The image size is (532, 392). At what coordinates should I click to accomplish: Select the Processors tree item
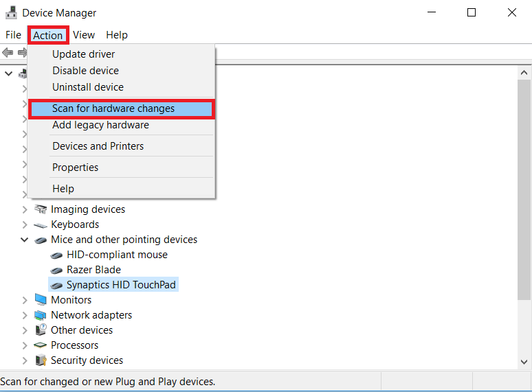coord(75,345)
